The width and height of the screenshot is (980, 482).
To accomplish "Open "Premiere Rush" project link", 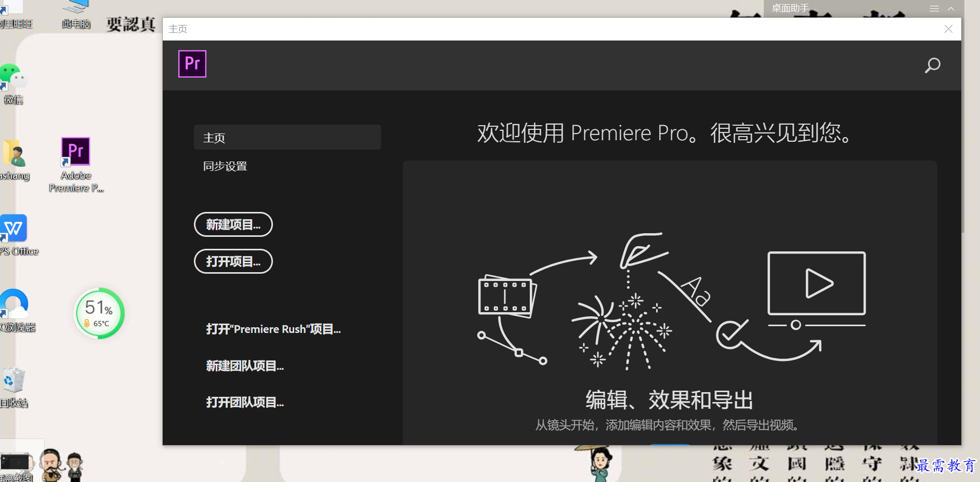I will point(273,329).
